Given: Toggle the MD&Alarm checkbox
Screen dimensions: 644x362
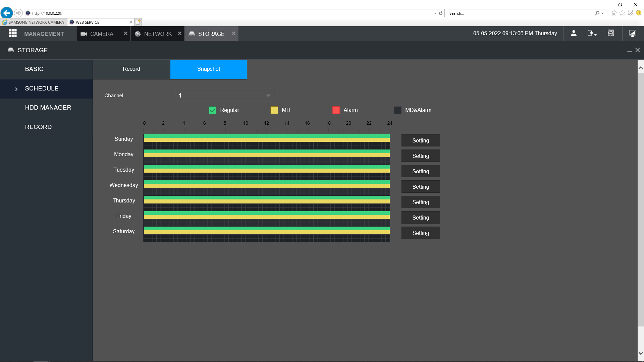Looking at the screenshot, I should [x=397, y=110].
